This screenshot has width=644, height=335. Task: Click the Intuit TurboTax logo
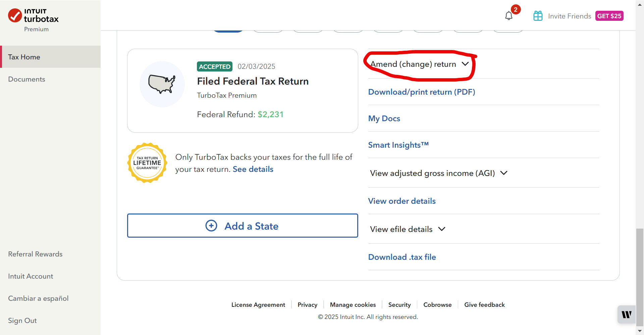[33, 16]
